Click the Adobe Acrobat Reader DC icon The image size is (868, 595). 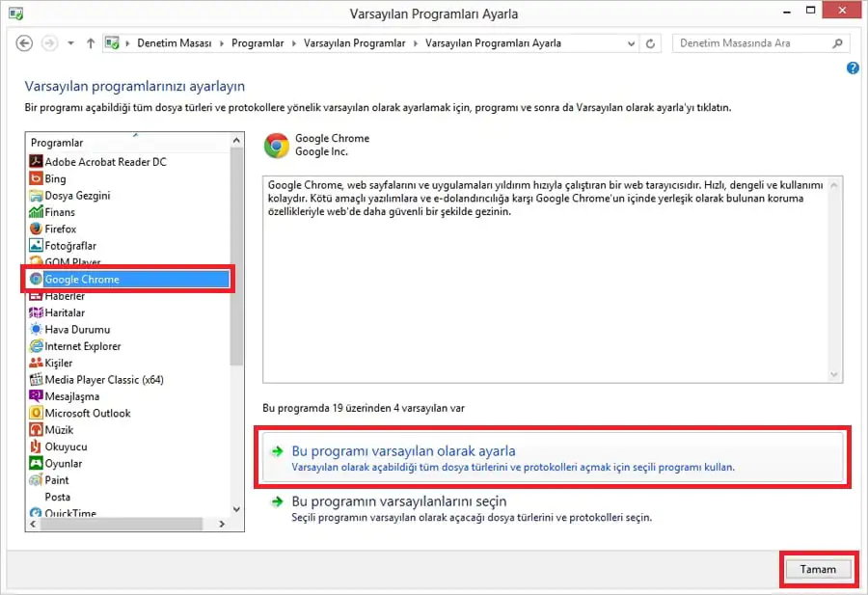pos(36,162)
